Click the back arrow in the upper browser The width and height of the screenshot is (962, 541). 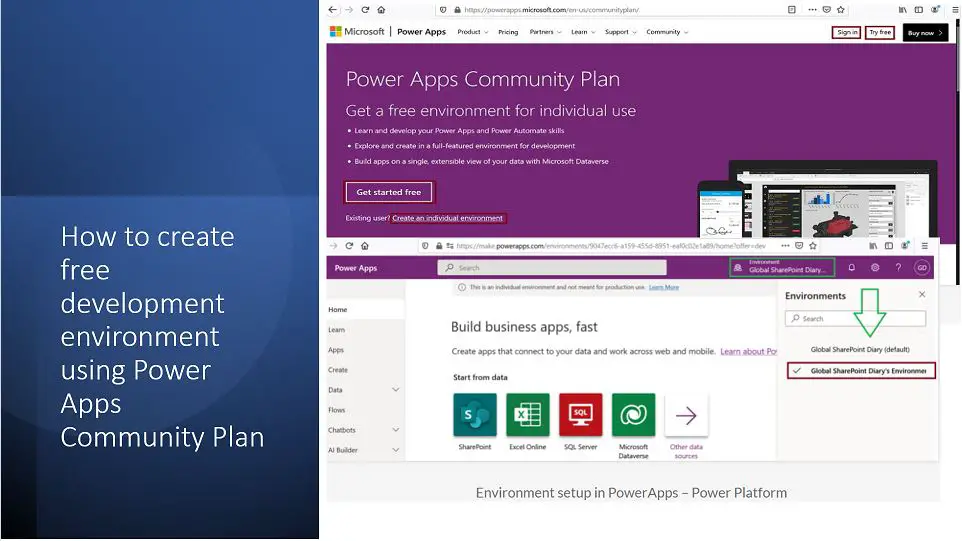[x=332, y=10]
